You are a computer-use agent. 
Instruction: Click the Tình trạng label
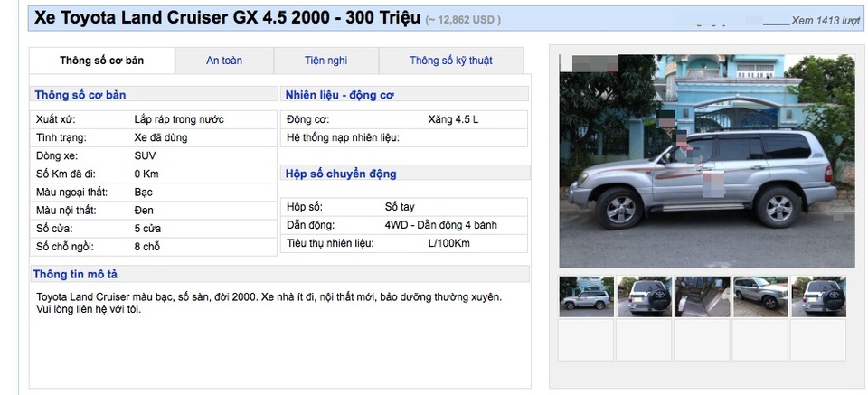pyautogui.click(x=61, y=137)
